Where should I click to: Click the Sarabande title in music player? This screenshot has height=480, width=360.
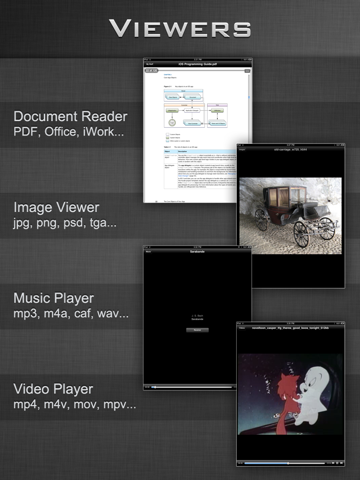point(197,252)
